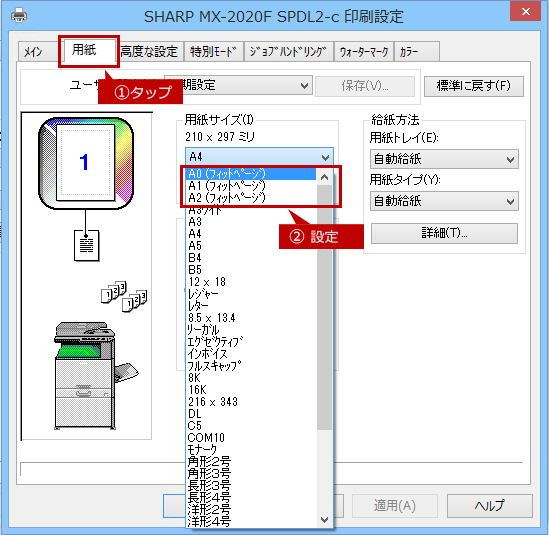Close the print settings dialog
Viewport: 549px width, 535px height.
(x=526, y=12)
